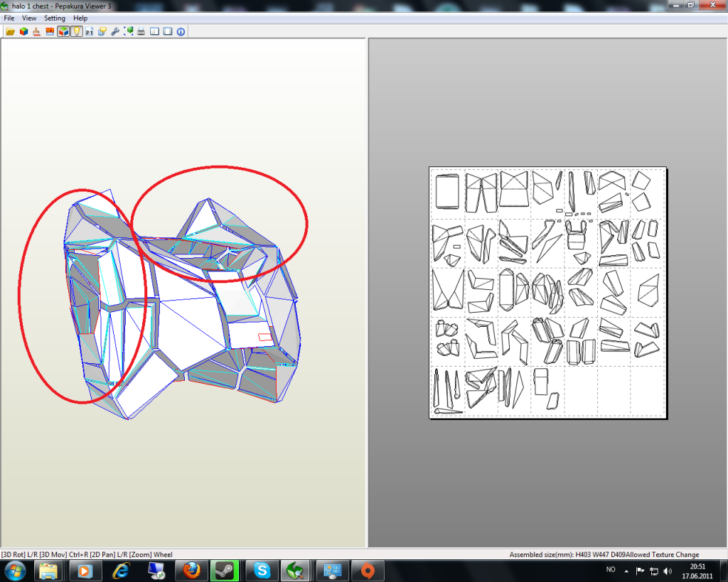Image resolution: width=728 pixels, height=582 pixels.
Task: Open the Windows Start orb
Action: [16, 571]
